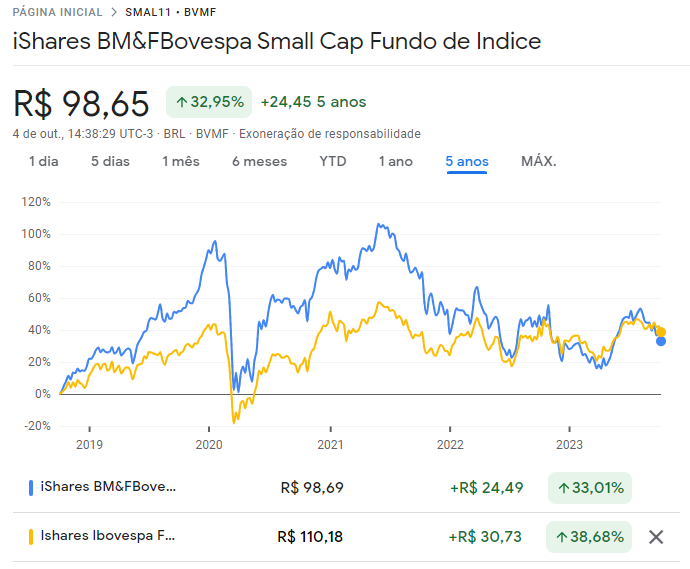Select the 5 anos range tab

(x=467, y=162)
